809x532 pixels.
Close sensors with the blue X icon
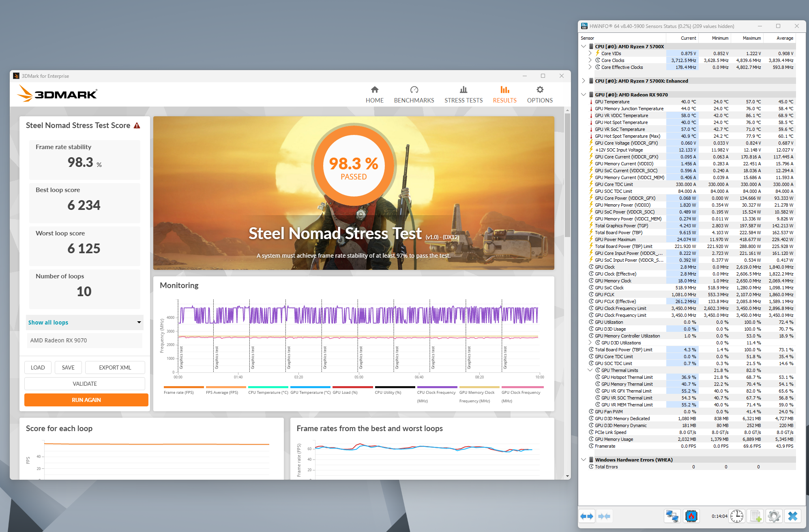pyautogui.click(x=793, y=516)
